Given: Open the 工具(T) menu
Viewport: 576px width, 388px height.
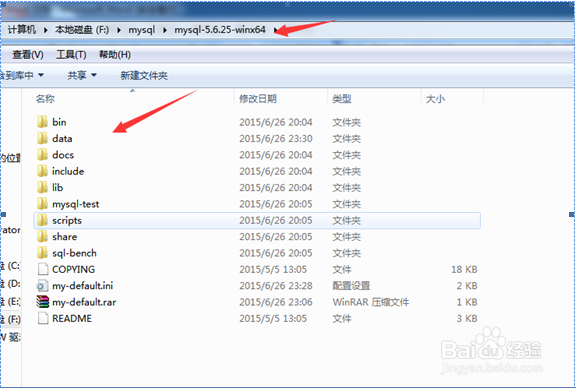Looking at the screenshot, I should pos(71,55).
